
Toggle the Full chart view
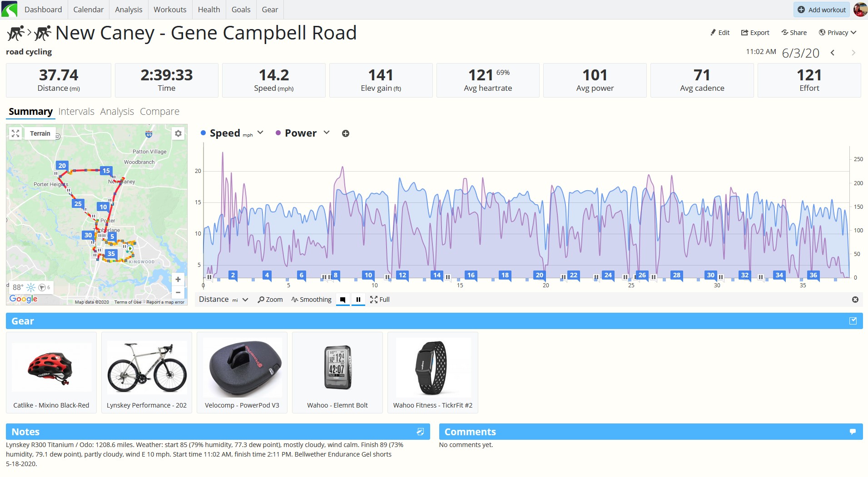pos(380,300)
